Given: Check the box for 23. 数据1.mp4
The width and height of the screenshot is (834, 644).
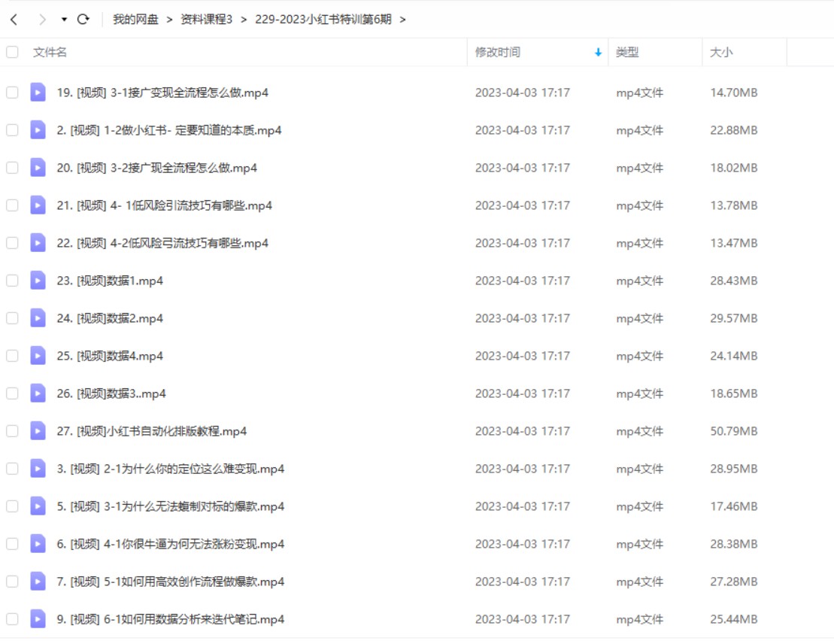Looking at the screenshot, I should click(x=12, y=281).
